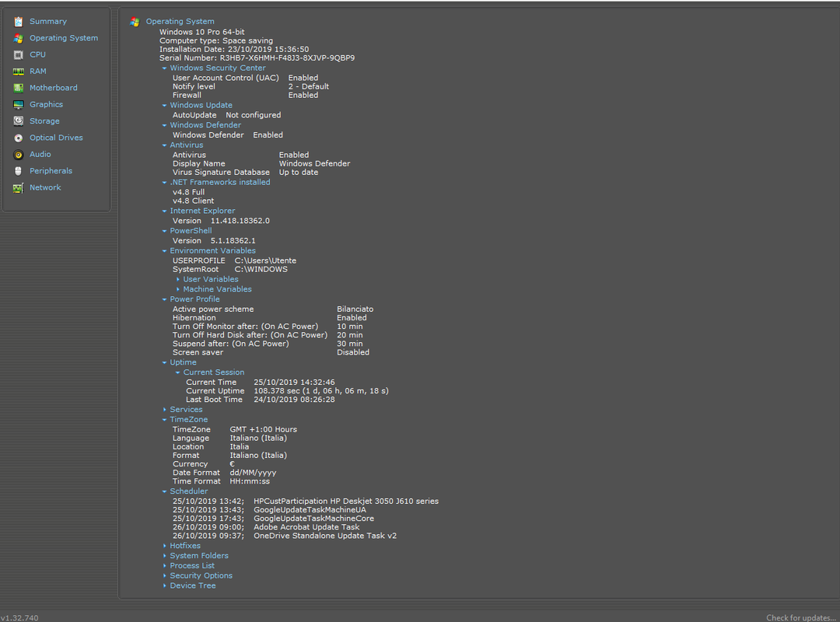Open the Summary section

pos(47,22)
